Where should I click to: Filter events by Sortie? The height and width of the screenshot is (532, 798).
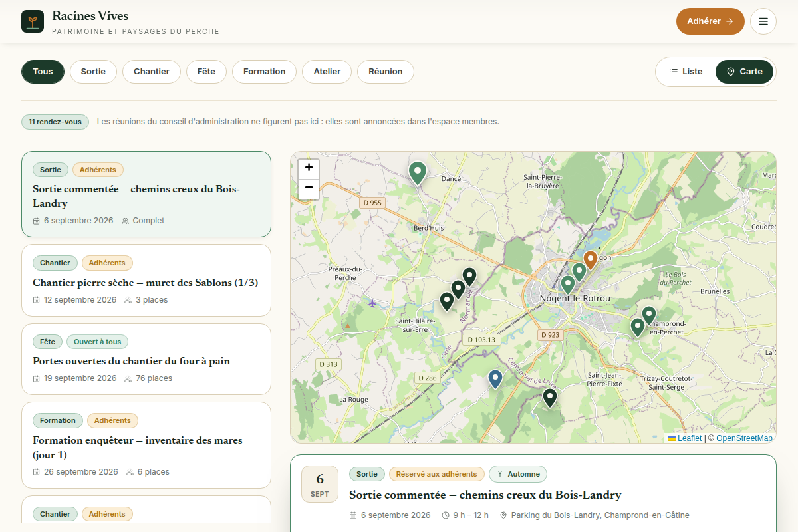(x=93, y=72)
